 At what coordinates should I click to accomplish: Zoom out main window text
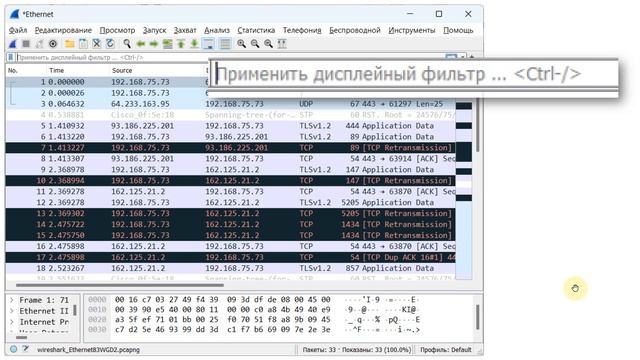point(255,44)
